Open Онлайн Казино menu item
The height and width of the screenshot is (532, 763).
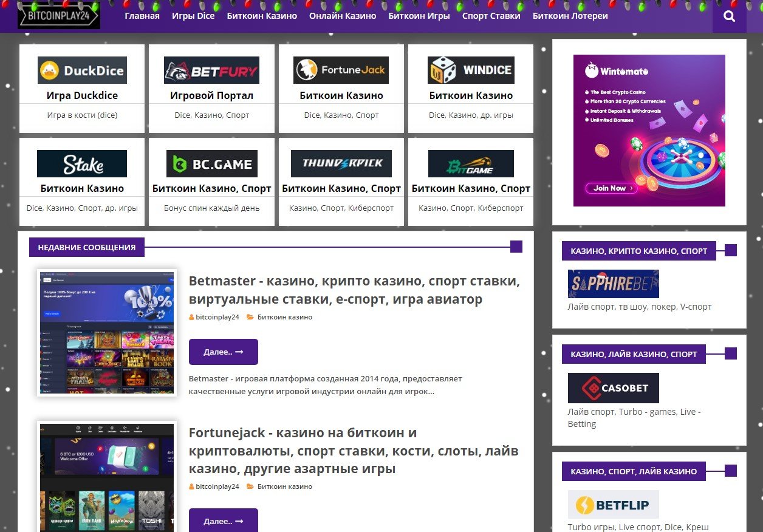point(343,16)
